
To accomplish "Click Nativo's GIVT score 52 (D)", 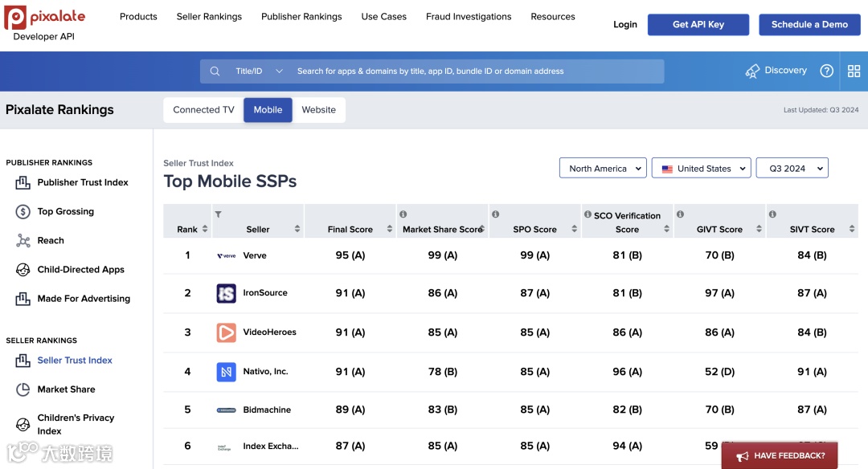I will point(719,372).
